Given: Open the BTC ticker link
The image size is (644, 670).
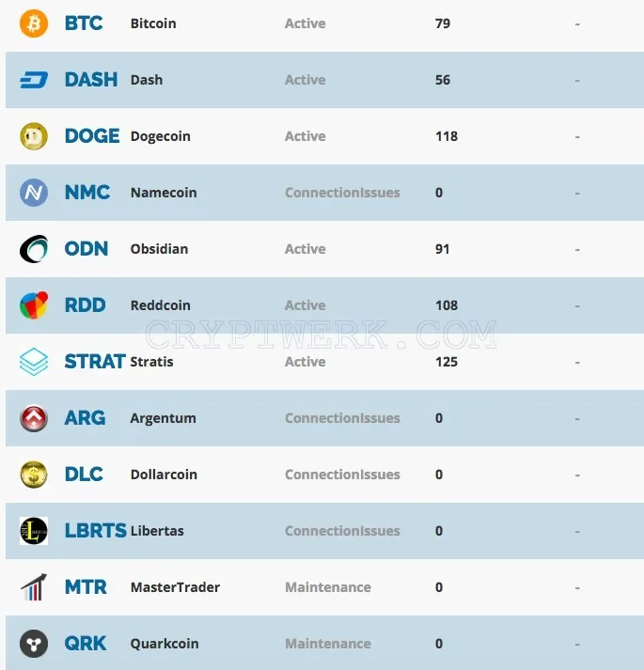Looking at the screenshot, I should 84,23.
